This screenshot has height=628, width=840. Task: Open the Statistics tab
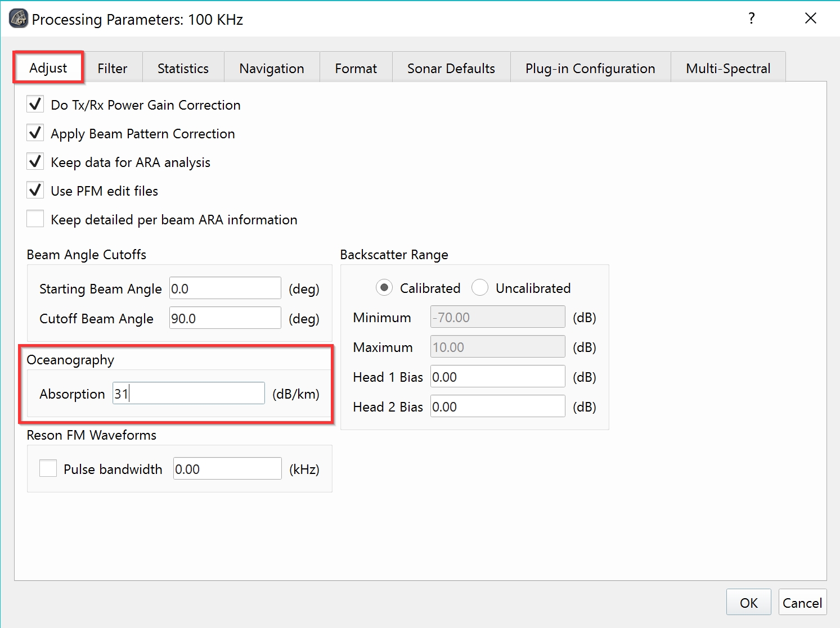coord(183,68)
